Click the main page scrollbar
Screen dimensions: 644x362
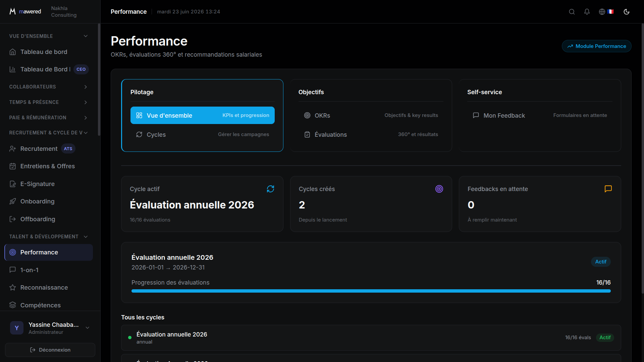point(643,159)
